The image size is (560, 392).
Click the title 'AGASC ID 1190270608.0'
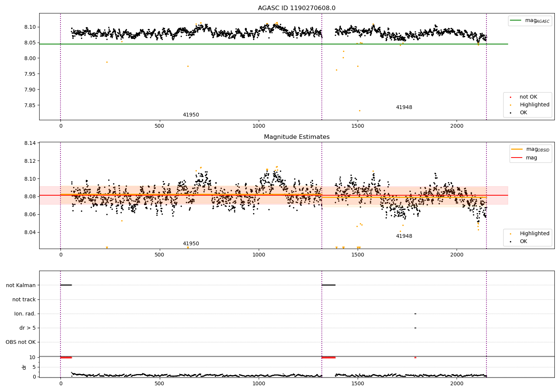296,8
